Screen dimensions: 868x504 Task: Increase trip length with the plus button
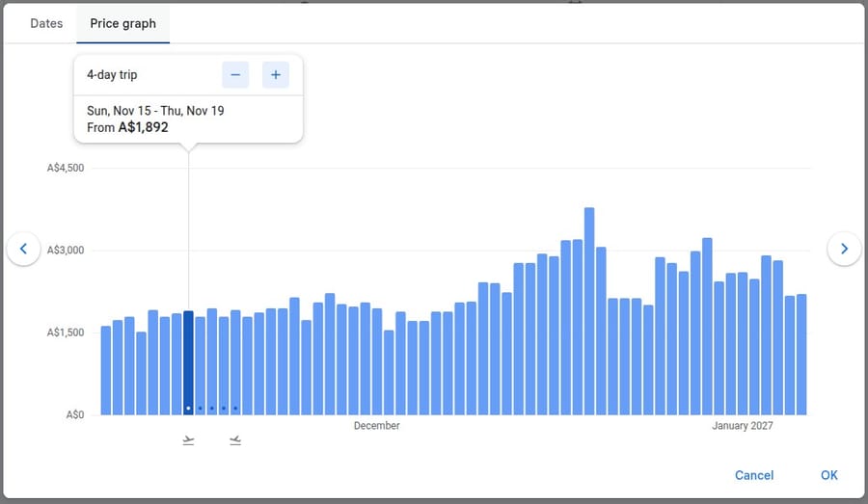click(276, 75)
